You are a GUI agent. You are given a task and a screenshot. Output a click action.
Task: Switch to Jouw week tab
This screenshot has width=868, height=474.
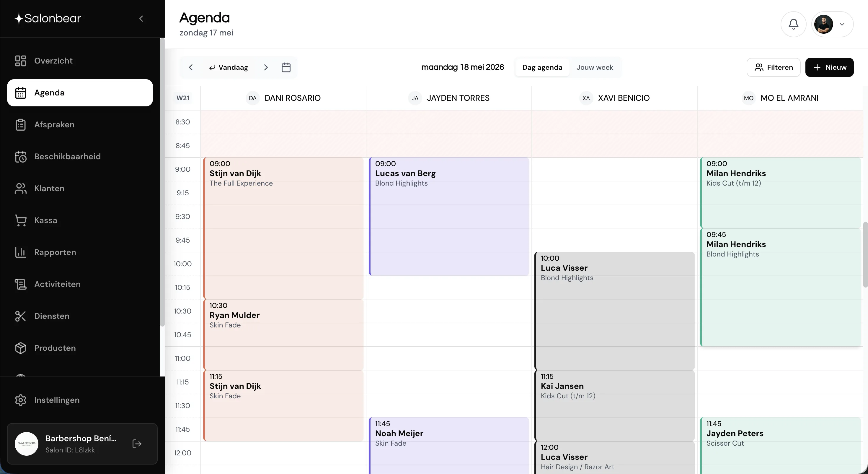tap(594, 67)
